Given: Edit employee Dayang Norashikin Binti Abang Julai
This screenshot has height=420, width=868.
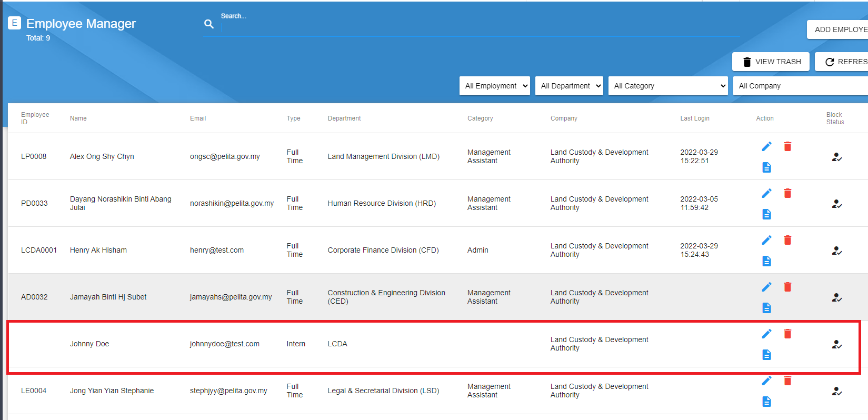Looking at the screenshot, I should [766, 193].
